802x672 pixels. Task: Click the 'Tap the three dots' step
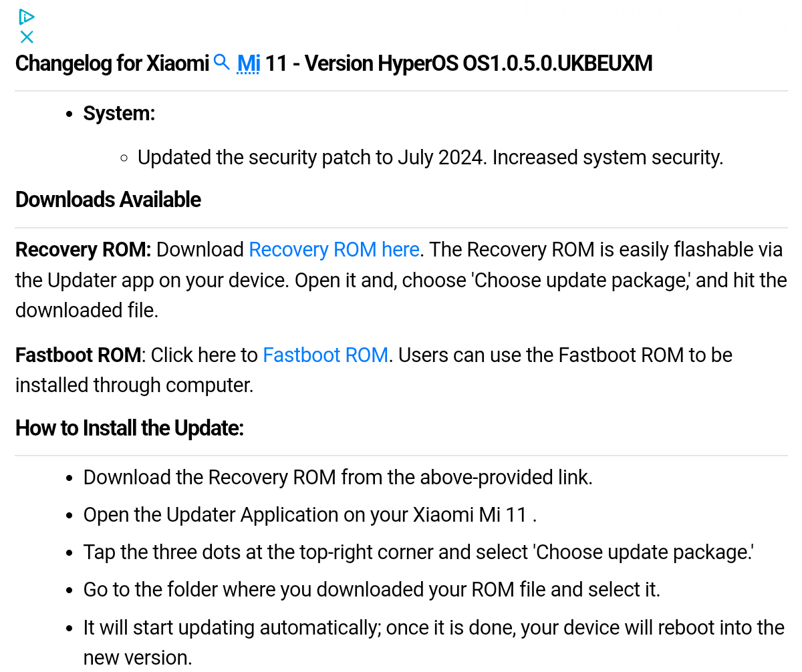click(418, 552)
